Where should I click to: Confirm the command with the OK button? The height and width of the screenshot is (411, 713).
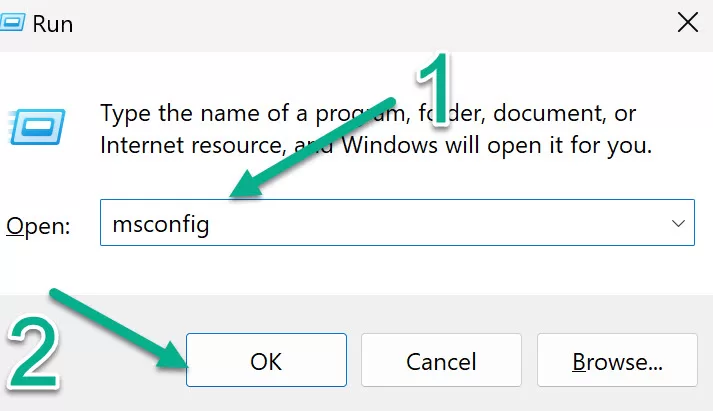point(266,360)
